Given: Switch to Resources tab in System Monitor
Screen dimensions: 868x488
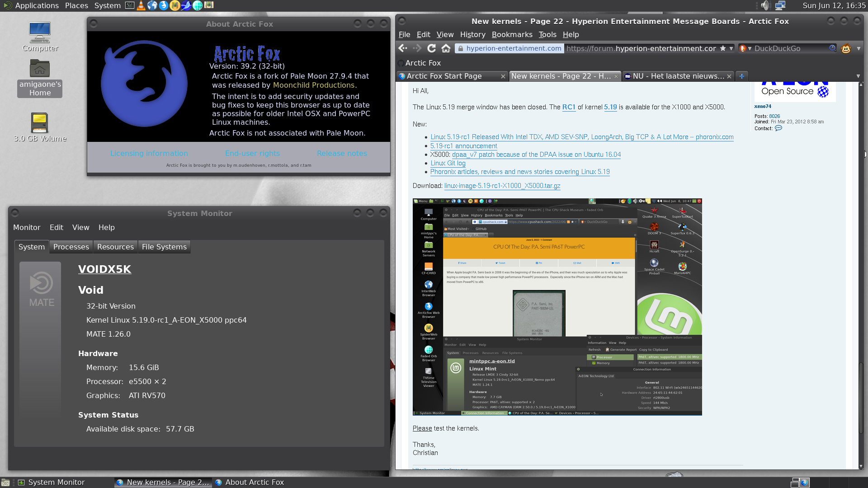Looking at the screenshot, I should coord(115,247).
